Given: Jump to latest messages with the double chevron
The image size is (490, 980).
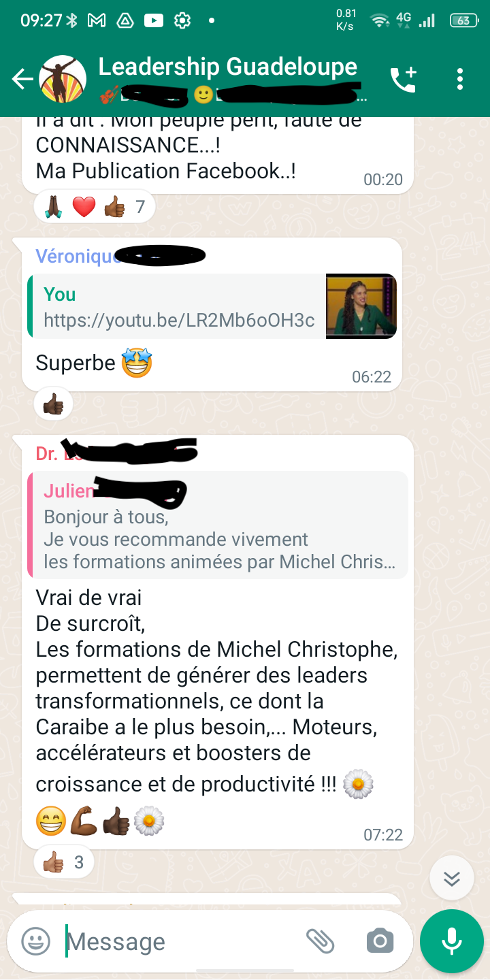Looking at the screenshot, I should pos(452,879).
